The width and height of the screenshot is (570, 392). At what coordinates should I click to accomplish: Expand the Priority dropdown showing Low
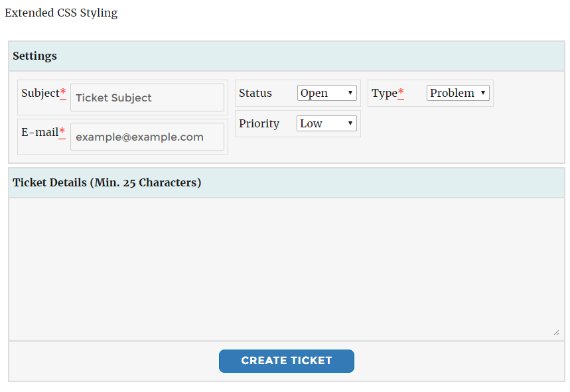(x=326, y=123)
